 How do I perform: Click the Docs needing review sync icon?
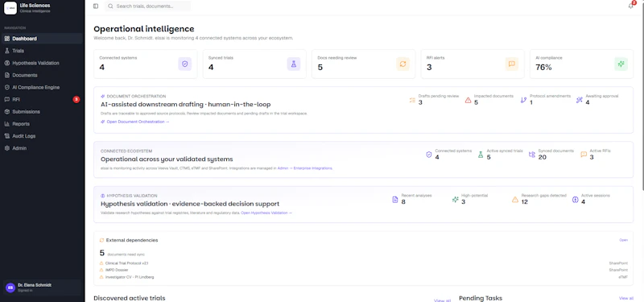pos(403,64)
